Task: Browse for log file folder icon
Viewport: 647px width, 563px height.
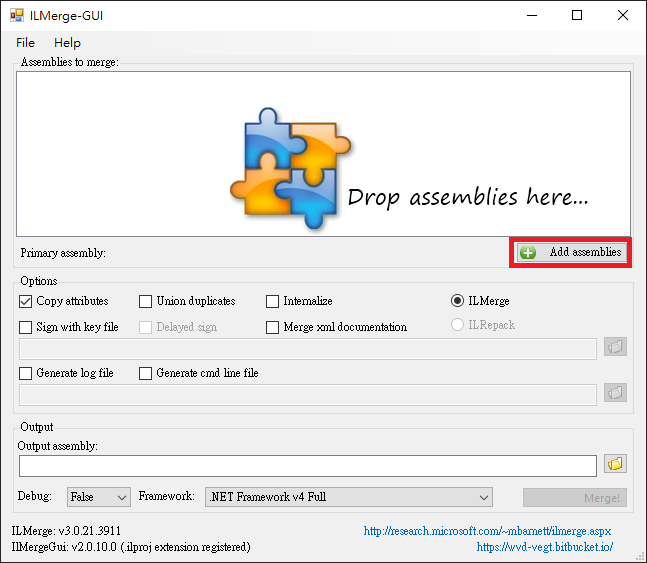Action: 615,393
